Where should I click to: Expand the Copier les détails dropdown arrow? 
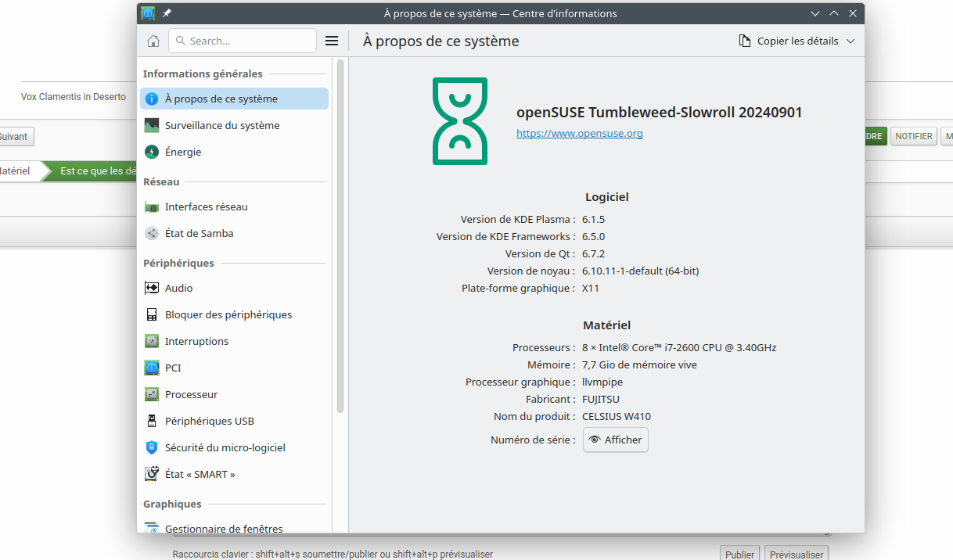tap(851, 41)
